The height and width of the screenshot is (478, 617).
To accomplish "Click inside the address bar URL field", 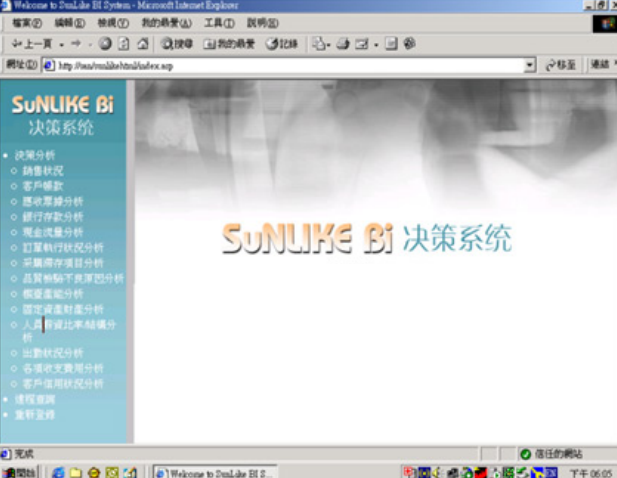I will pos(289,65).
